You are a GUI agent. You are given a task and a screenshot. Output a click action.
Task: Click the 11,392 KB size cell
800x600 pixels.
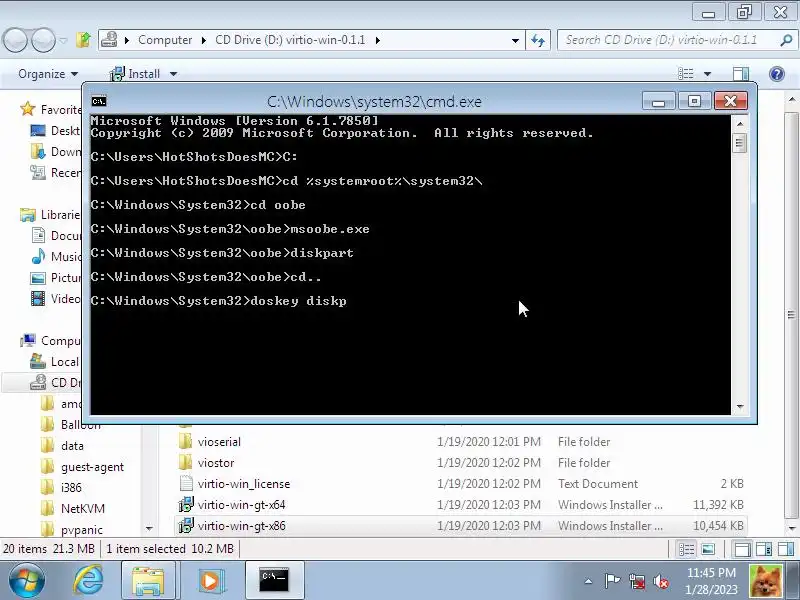[718, 505]
